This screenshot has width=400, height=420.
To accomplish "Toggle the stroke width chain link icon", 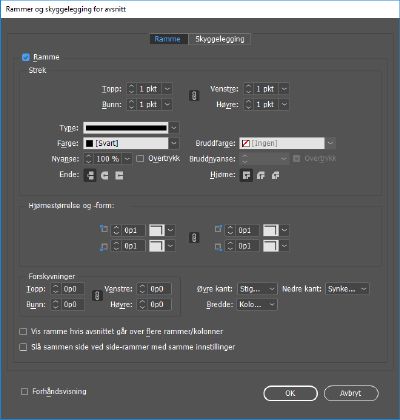I will [x=194, y=96].
